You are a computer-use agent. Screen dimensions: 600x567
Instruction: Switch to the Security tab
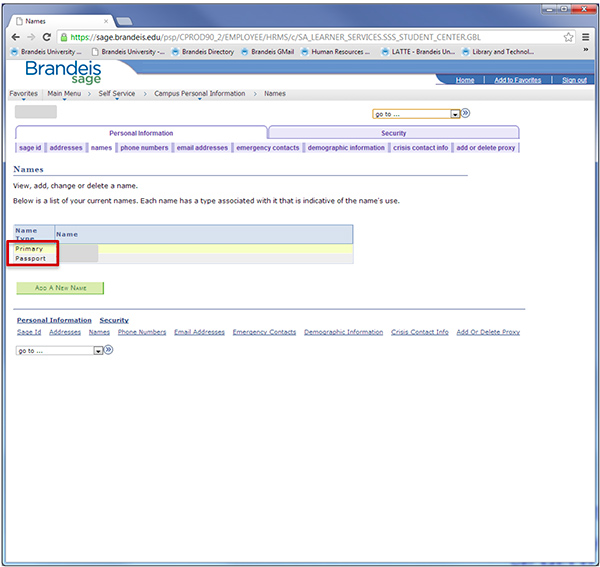pos(393,133)
